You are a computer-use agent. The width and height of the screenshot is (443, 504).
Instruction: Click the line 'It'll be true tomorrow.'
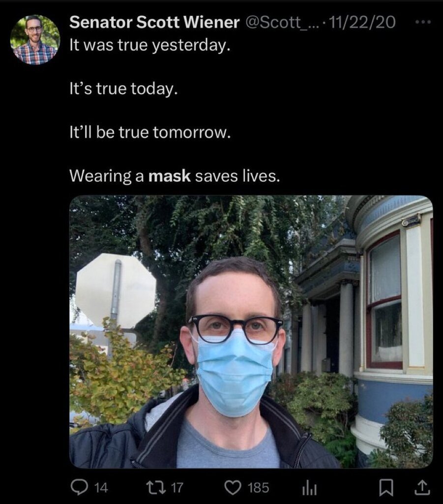tap(150, 132)
